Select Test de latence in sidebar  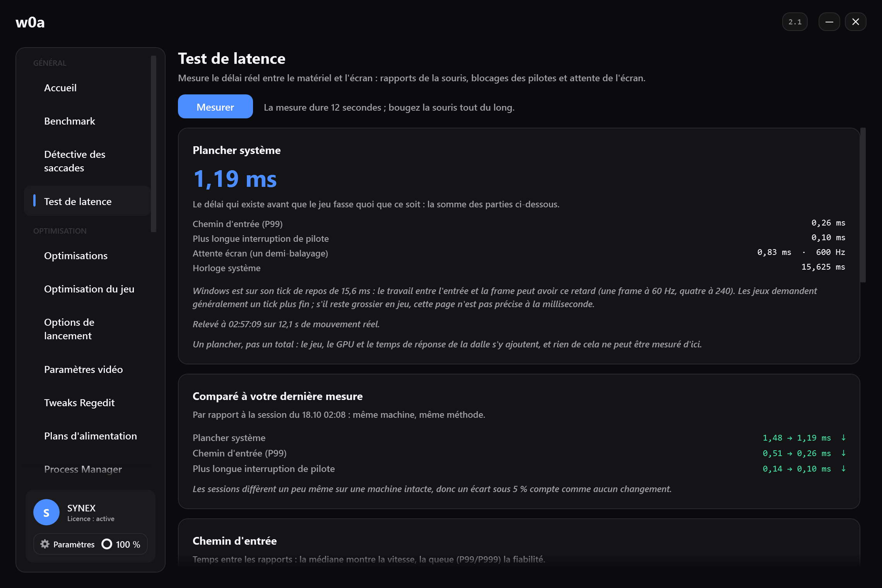click(x=87, y=201)
